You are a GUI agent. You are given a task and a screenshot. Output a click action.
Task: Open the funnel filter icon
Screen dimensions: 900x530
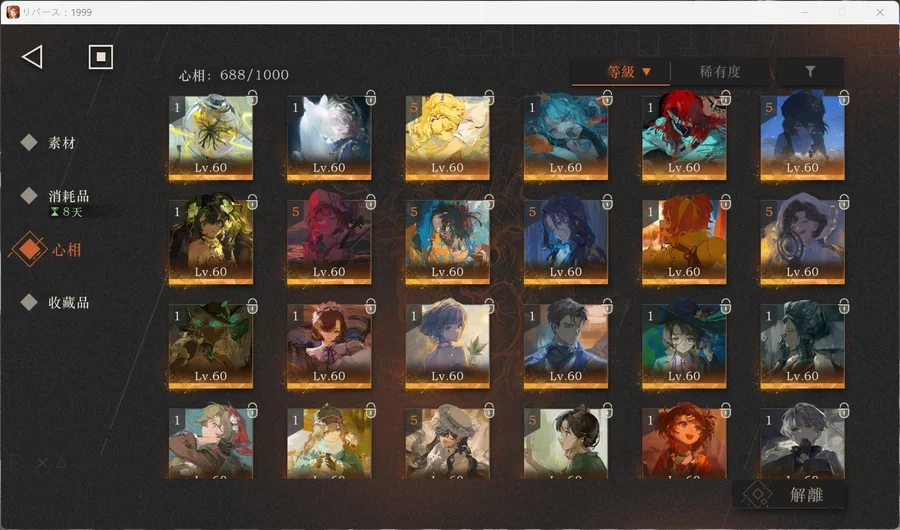pos(810,72)
